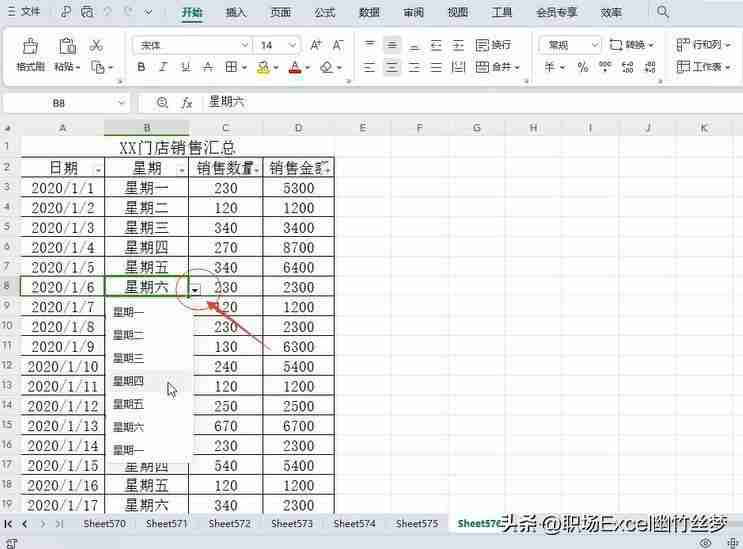
Task: Click the wrap text button
Action: pos(493,45)
